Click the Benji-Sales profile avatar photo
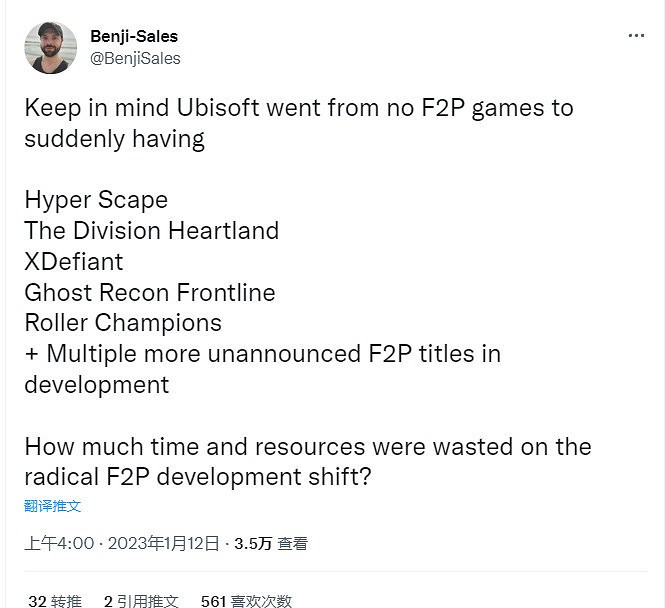The width and height of the screenshot is (665, 608). pyautogui.click(x=51, y=47)
